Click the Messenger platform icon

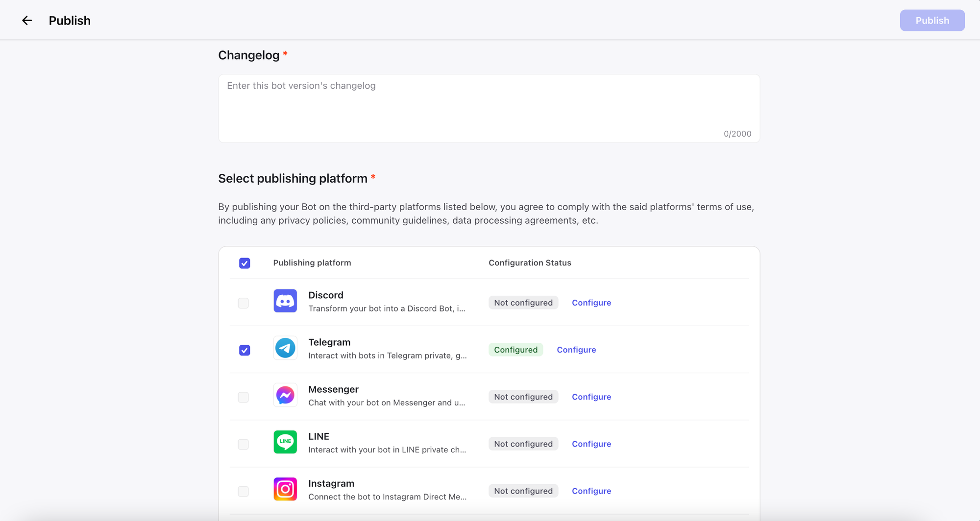pos(285,395)
